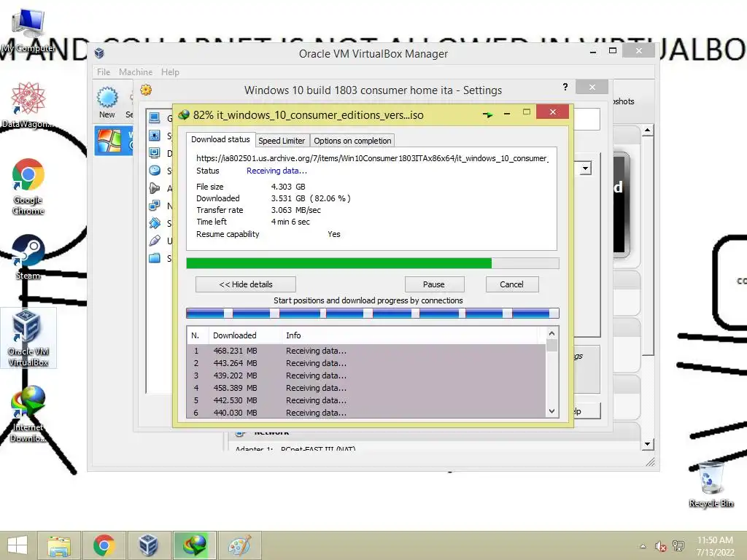The width and height of the screenshot is (747, 560).
Task: Select connection row 2 with 443.264 MB
Action: [367, 363]
